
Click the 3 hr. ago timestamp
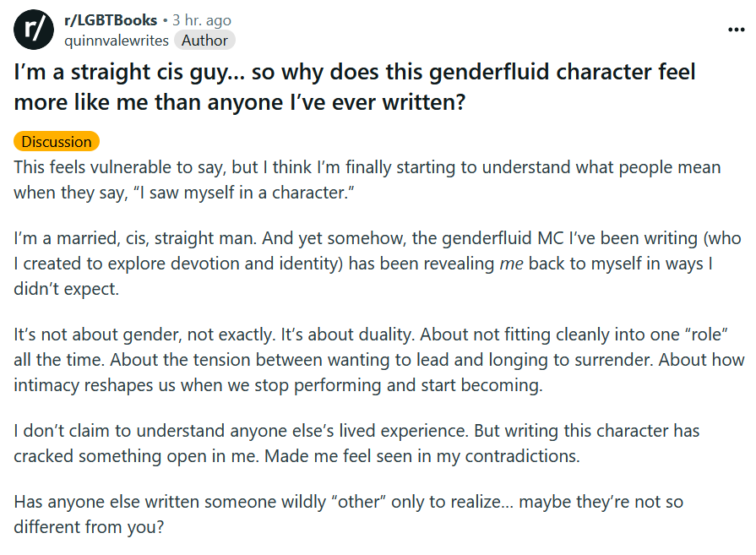202,19
